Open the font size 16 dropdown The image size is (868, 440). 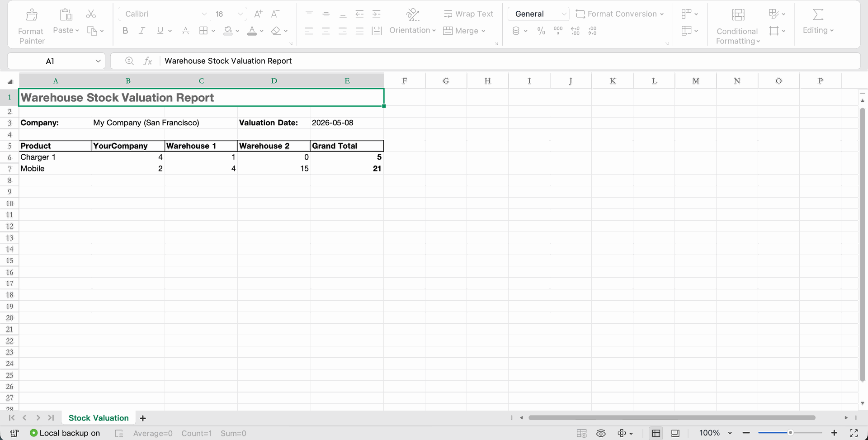click(240, 14)
